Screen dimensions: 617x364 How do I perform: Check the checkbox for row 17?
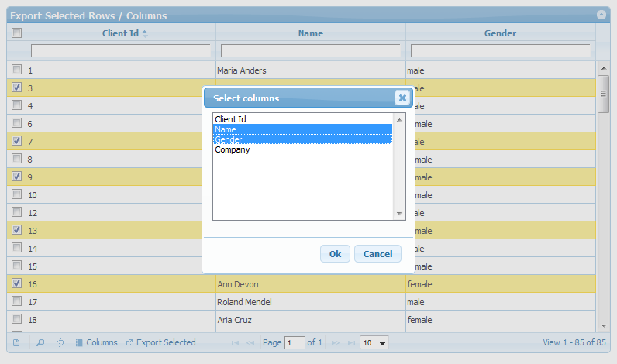(16, 301)
